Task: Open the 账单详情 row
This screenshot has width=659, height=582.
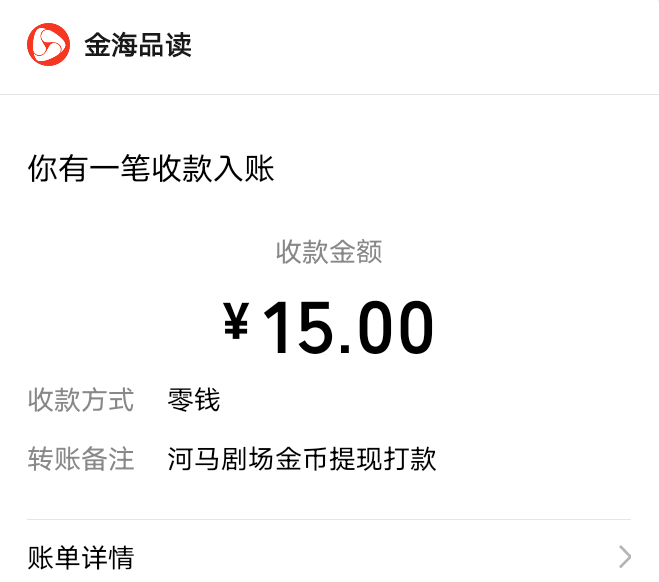Action: click(329, 557)
